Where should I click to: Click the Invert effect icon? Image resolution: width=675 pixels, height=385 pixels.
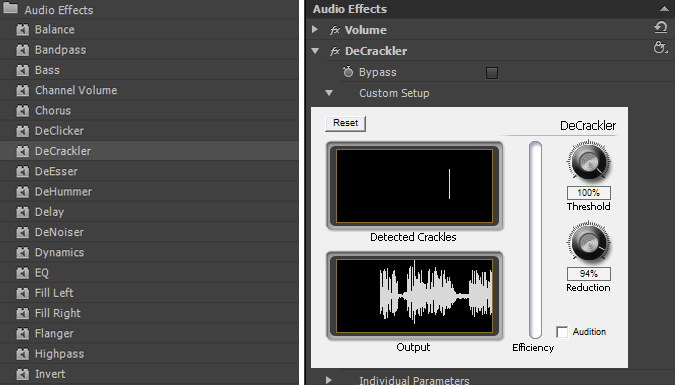click(22, 374)
